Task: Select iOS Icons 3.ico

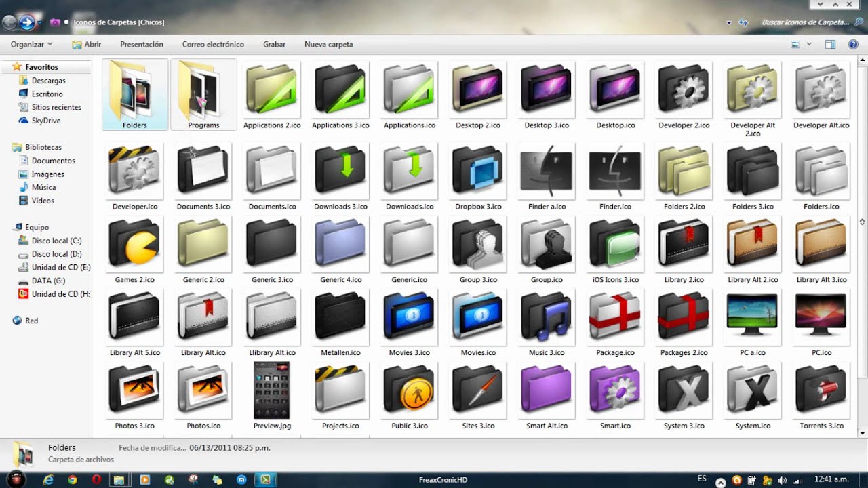Action: pos(615,249)
